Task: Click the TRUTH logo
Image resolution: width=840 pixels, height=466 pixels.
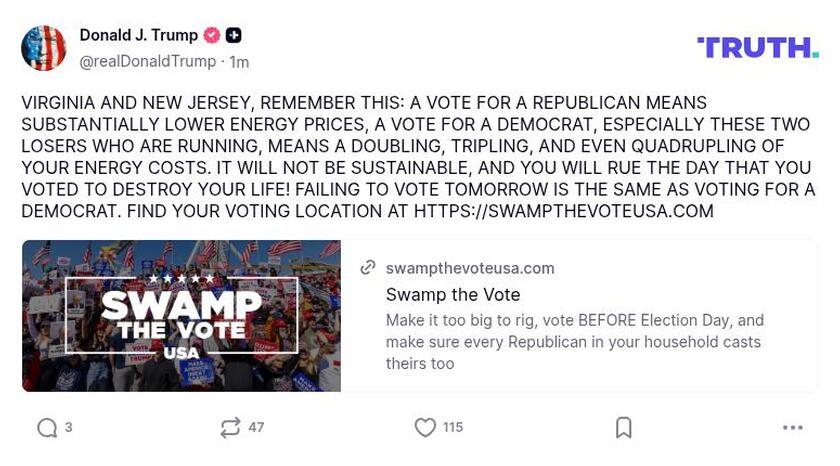Action: click(757, 47)
